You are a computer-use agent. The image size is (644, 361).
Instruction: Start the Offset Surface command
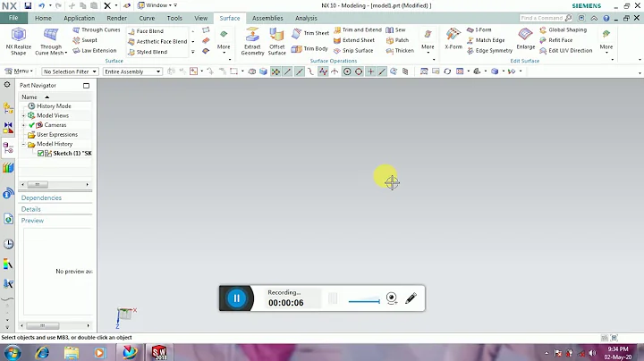pyautogui.click(x=276, y=41)
